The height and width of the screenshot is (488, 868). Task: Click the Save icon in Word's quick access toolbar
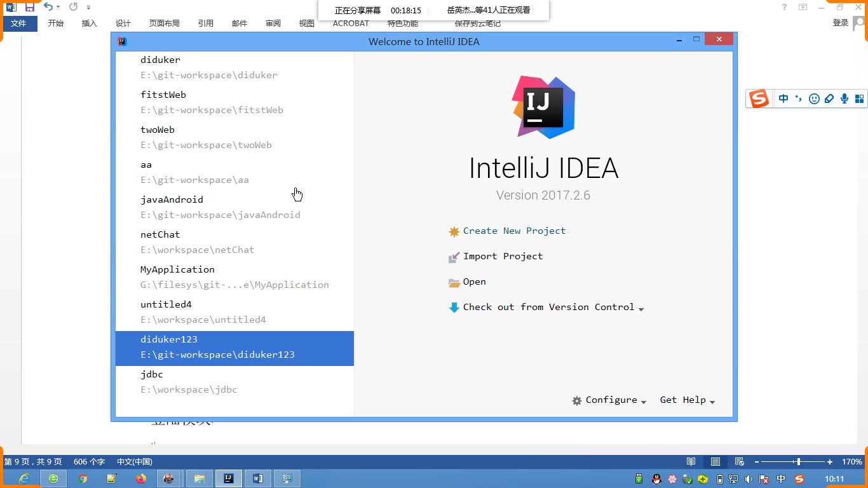click(29, 7)
